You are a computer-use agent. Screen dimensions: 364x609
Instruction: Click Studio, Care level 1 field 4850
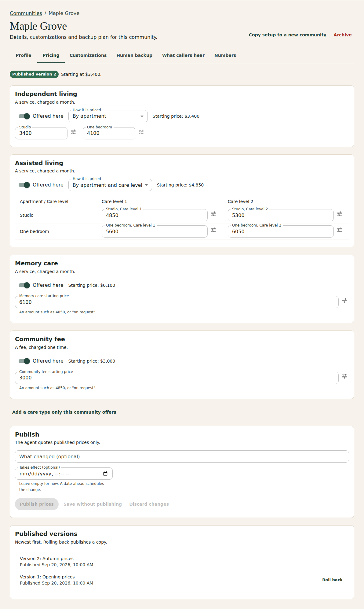(155, 215)
